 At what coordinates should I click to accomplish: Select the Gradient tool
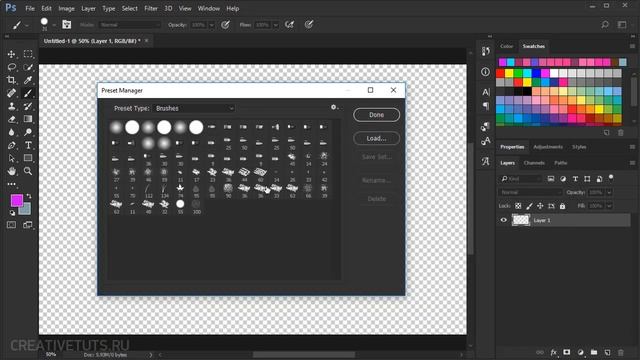pos(28,119)
